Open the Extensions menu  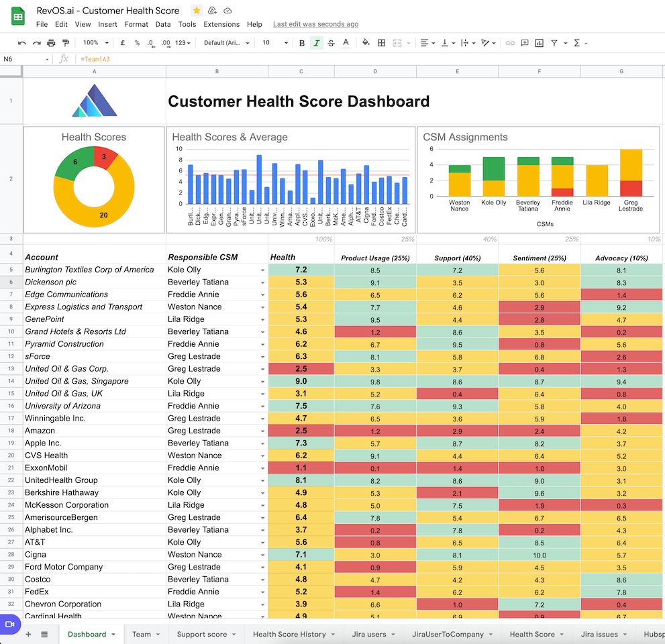click(221, 24)
